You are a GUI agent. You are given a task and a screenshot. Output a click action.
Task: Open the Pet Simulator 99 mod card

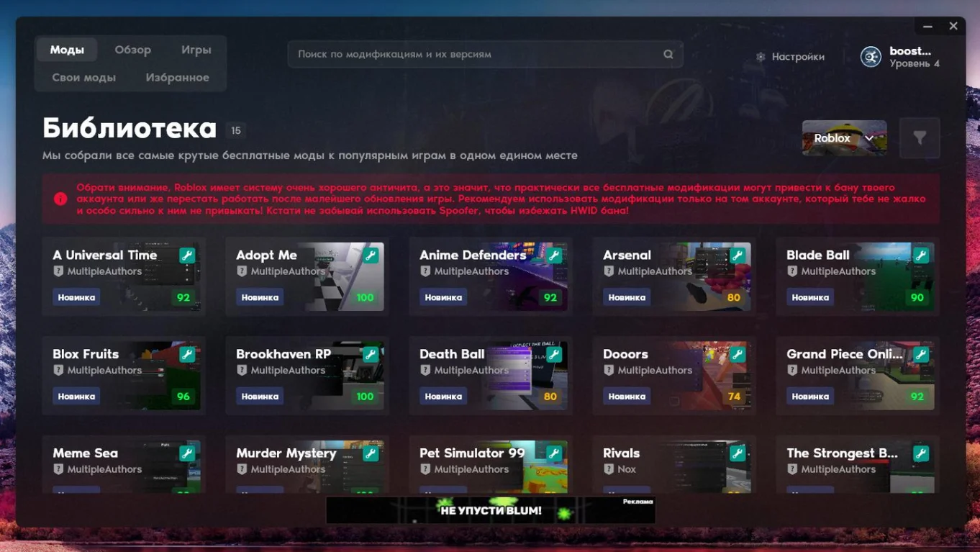(490, 464)
